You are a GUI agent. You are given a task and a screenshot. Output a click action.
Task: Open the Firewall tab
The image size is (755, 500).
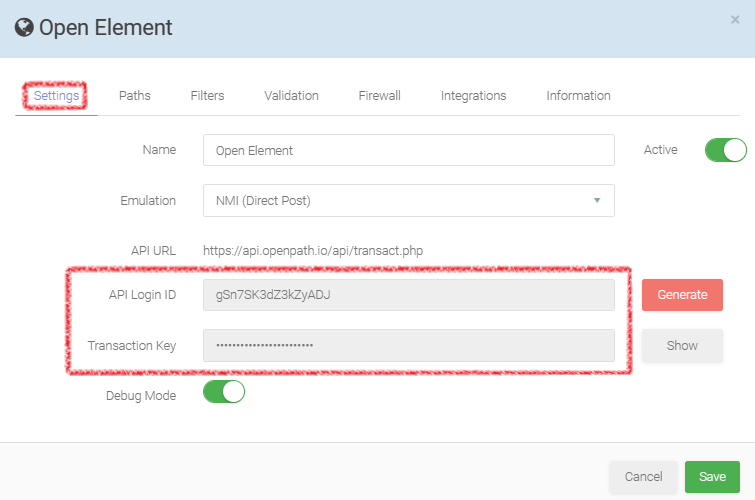pyautogui.click(x=379, y=96)
